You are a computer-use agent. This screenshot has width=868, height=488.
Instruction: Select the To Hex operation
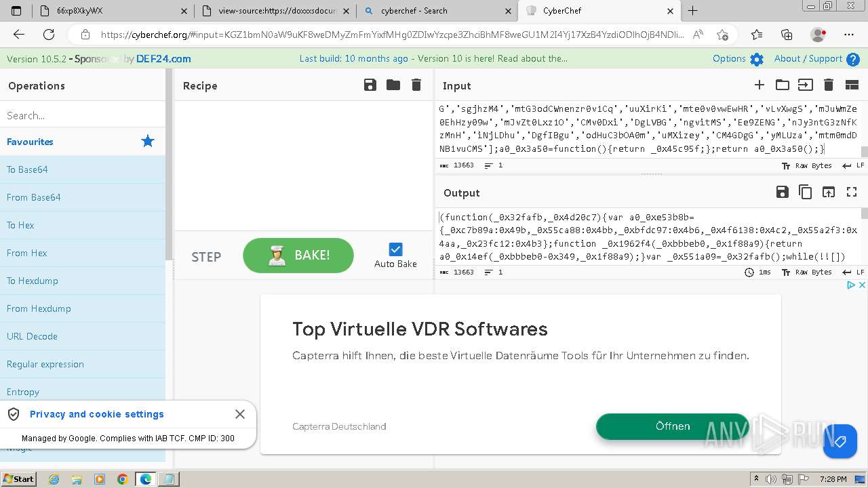(83, 225)
